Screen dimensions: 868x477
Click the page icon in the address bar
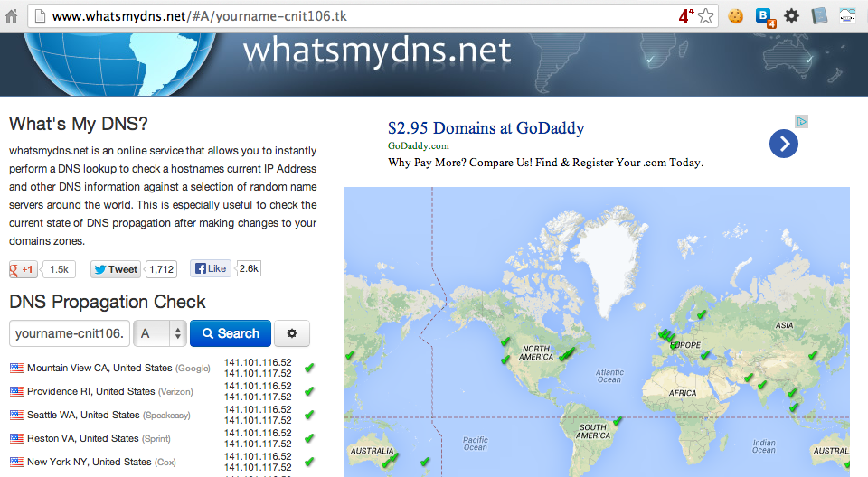(40, 16)
